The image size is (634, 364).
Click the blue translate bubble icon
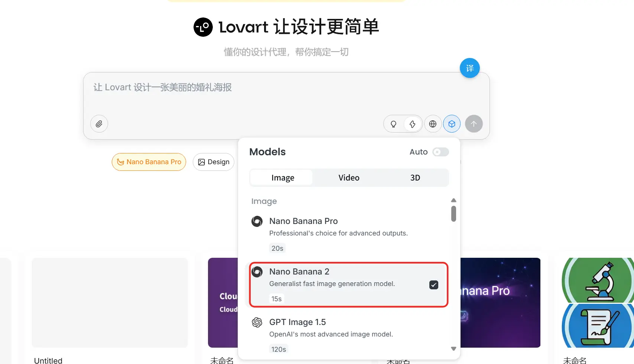[469, 68]
